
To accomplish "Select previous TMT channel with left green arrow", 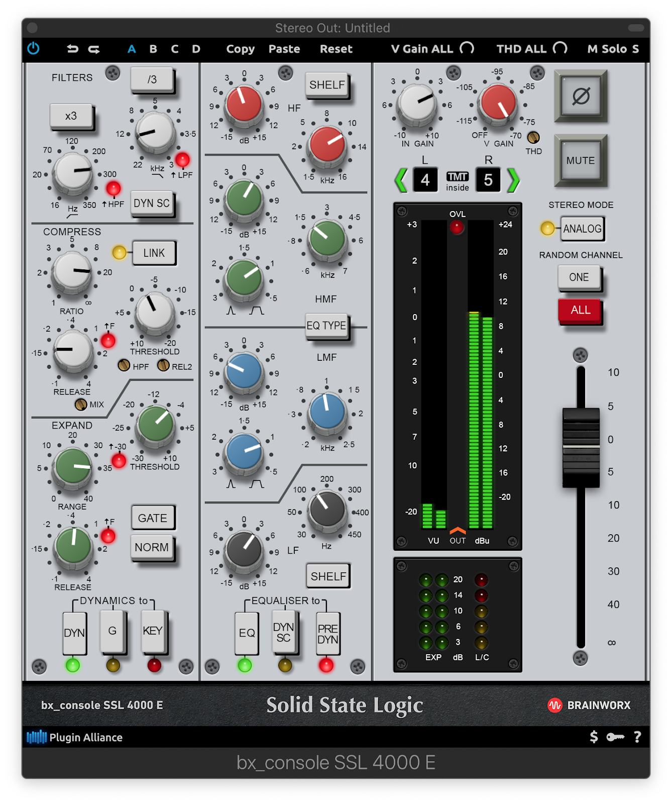I will point(401,180).
